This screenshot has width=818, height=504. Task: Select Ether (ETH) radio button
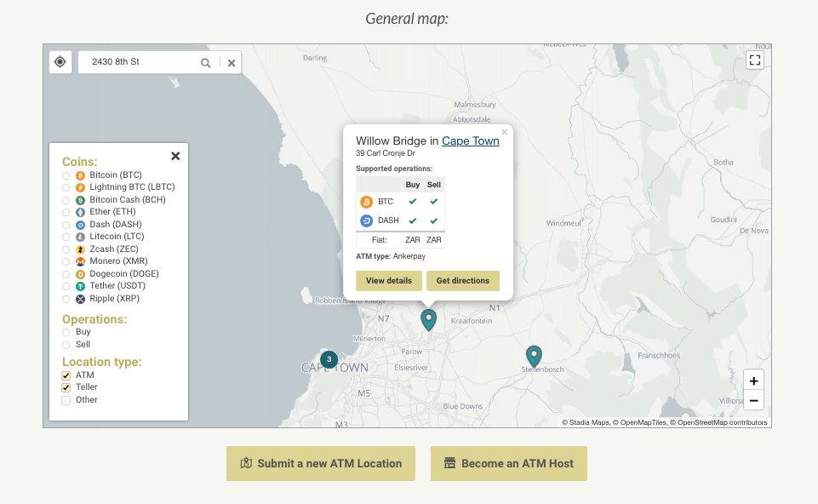click(66, 212)
